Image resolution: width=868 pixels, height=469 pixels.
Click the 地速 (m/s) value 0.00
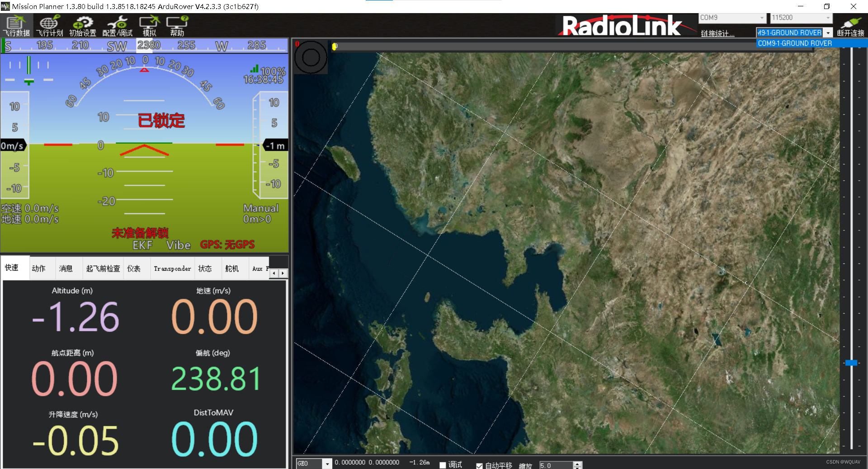coord(215,317)
